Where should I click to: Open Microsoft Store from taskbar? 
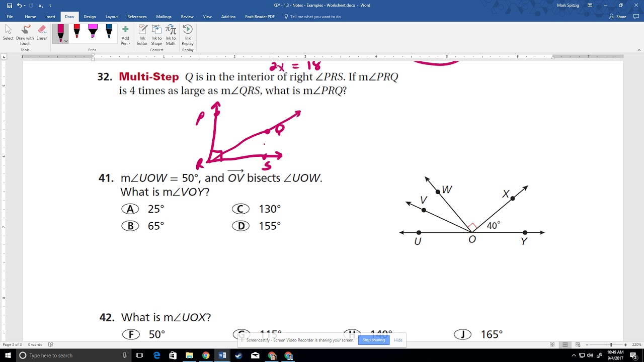tap(173, 355)
